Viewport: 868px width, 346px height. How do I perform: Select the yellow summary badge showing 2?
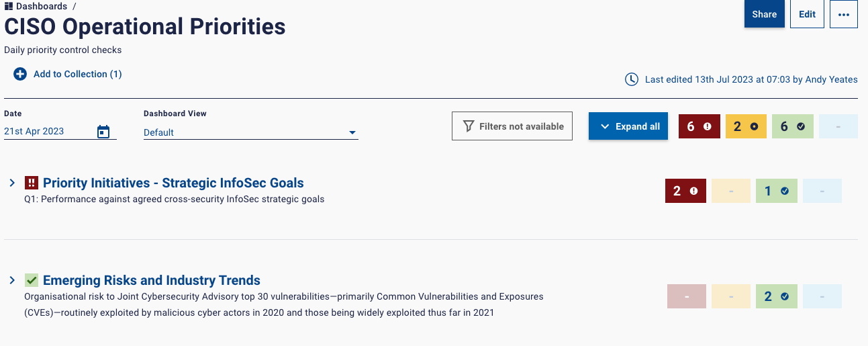click(x=746, y=126)
